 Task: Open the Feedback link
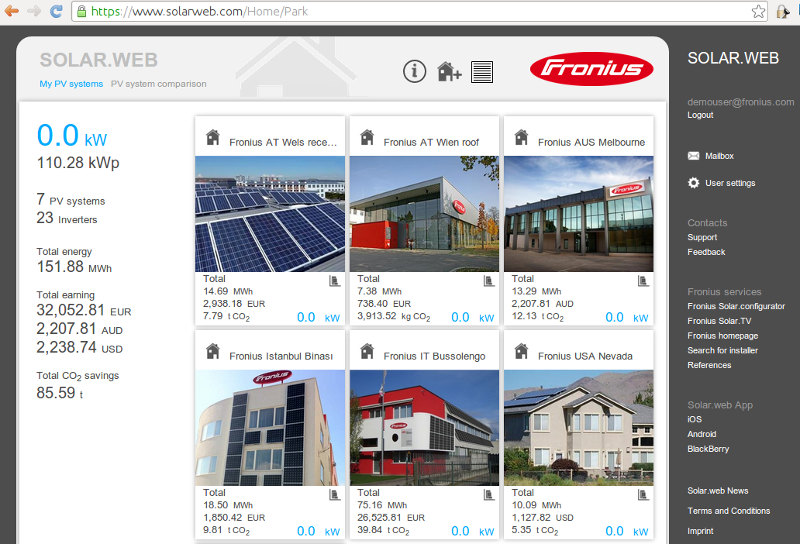pyautogui.click(x=706, y=252)
